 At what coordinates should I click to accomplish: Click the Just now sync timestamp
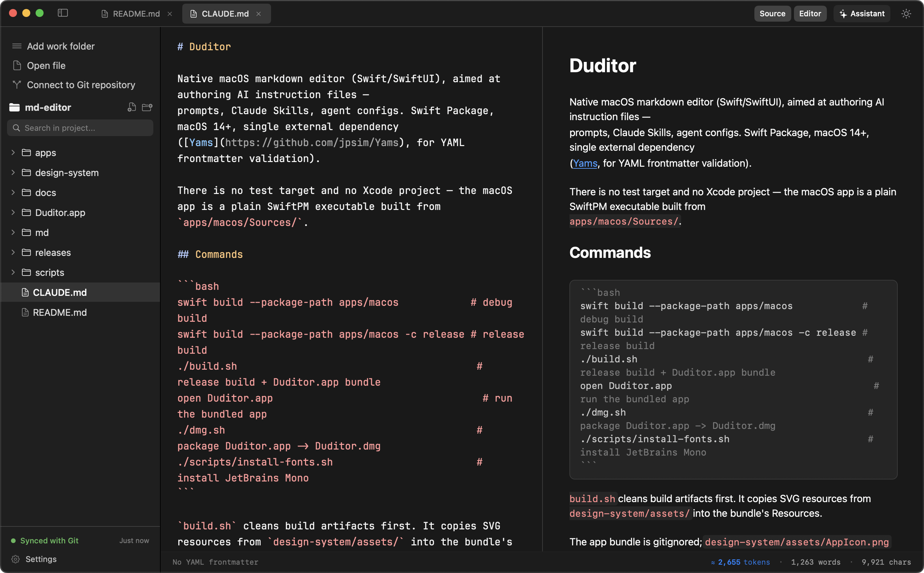coord(134,540)
